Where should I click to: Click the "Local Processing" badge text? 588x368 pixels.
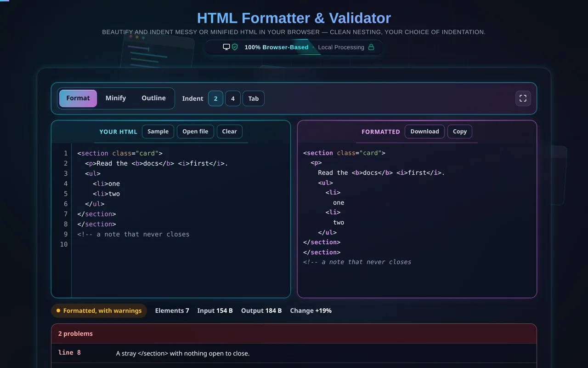pos(341,47)
